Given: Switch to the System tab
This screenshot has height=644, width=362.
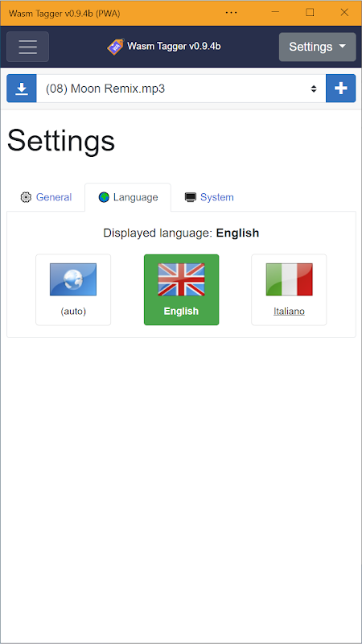Looking at the screenshot, I should [209, 197].
